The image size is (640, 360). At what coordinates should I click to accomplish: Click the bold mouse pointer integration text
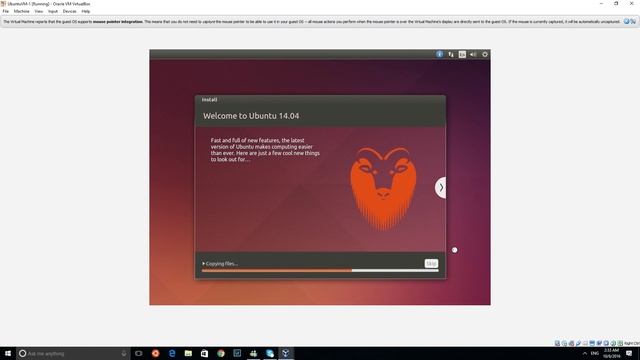coord(118,22)
